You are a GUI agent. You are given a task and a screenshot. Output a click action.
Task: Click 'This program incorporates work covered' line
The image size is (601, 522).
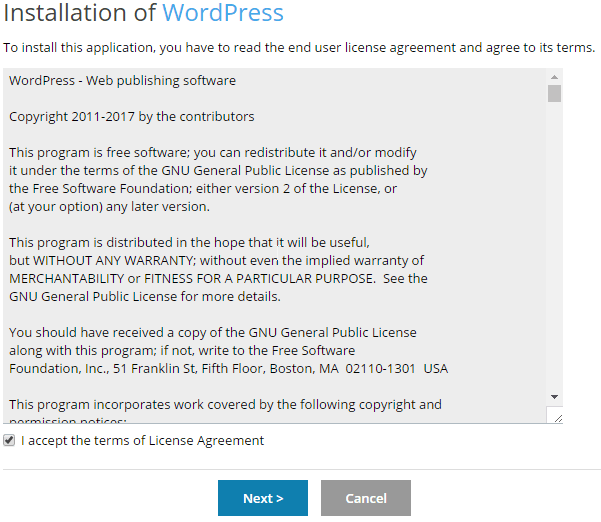225,404
